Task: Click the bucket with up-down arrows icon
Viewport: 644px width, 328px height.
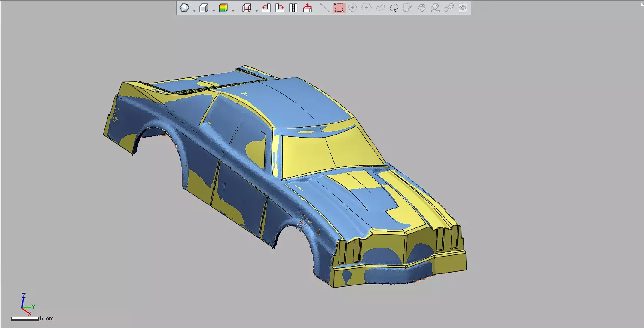Action: point(449,8)
